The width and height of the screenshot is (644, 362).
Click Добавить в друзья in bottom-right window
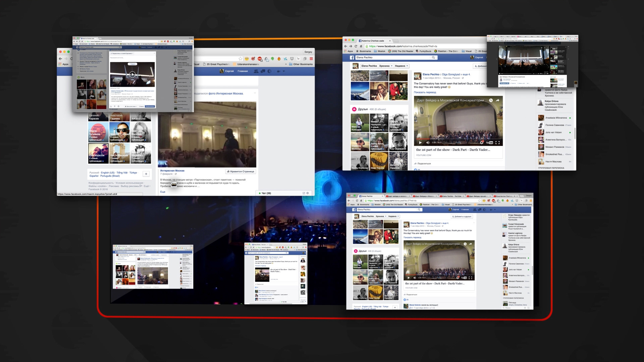pyautogui.click(x=462, y=217)
